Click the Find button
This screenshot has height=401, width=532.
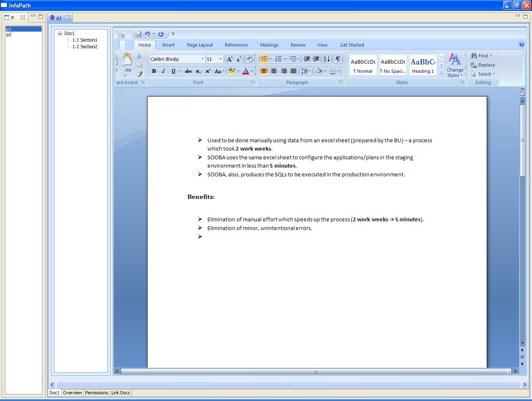(x=482, y=56)
